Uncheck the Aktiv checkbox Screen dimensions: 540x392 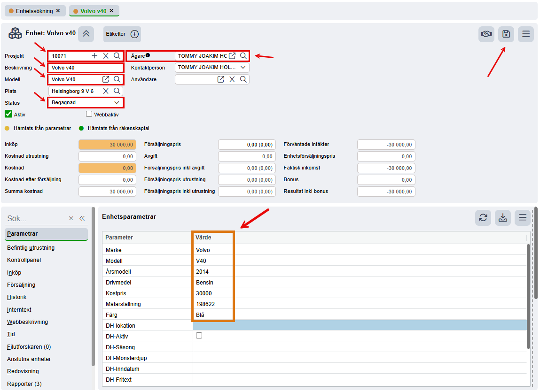pos(8,114)
